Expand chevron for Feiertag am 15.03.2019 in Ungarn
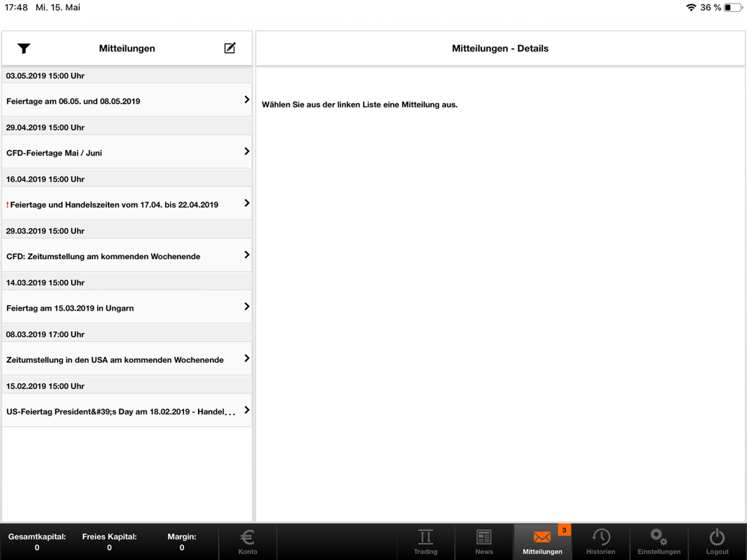Viewport: 747px width, 560px height. (x=247, y=307)
